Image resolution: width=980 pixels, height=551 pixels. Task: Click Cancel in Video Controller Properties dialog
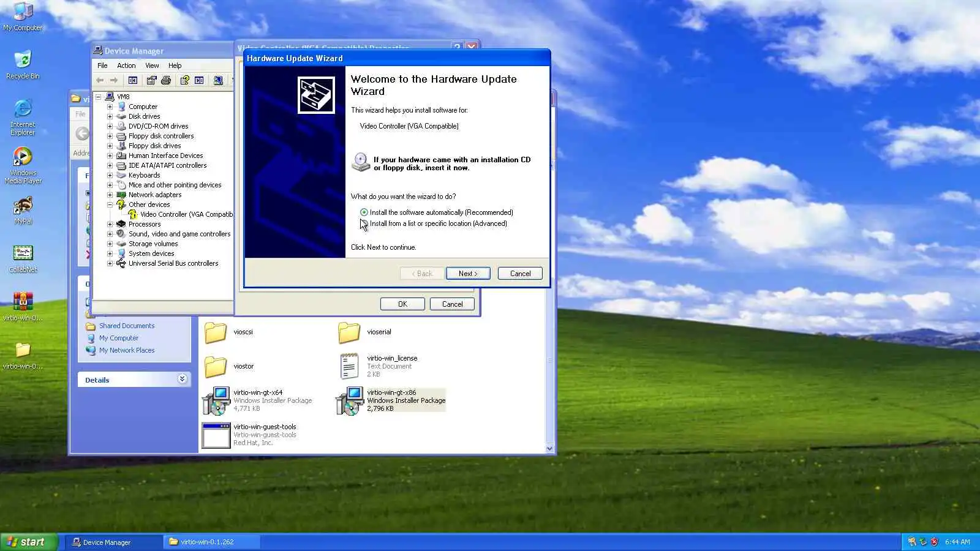pyautogui.click(x=453, y=304)
